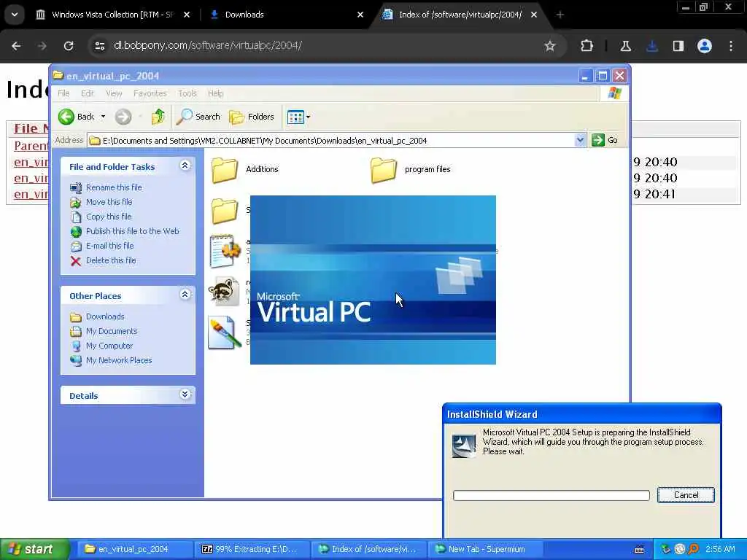Expand the address bar dropdown arrow
Screen dimensions: 747x560
(x=580, y=141)
